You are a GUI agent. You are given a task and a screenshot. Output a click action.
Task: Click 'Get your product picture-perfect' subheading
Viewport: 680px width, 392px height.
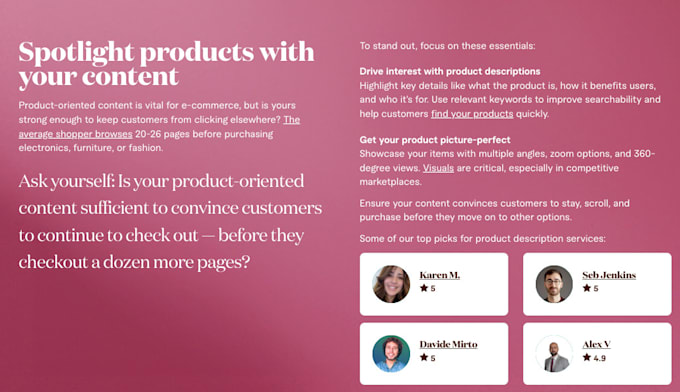tap(435, 140)
